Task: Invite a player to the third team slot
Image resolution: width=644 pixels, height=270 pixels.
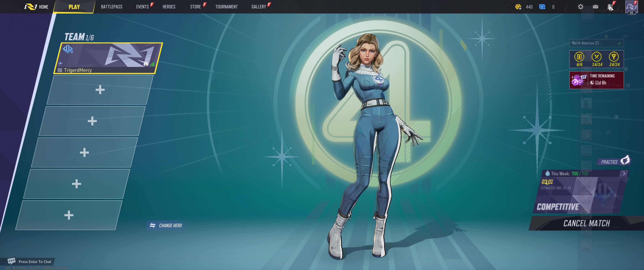Action: [92, 121]
